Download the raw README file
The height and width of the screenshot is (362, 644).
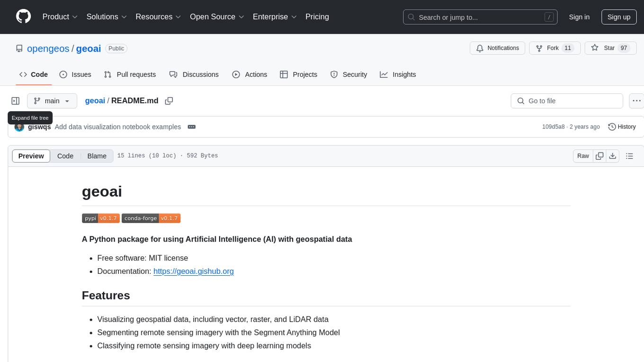point(612,156)
